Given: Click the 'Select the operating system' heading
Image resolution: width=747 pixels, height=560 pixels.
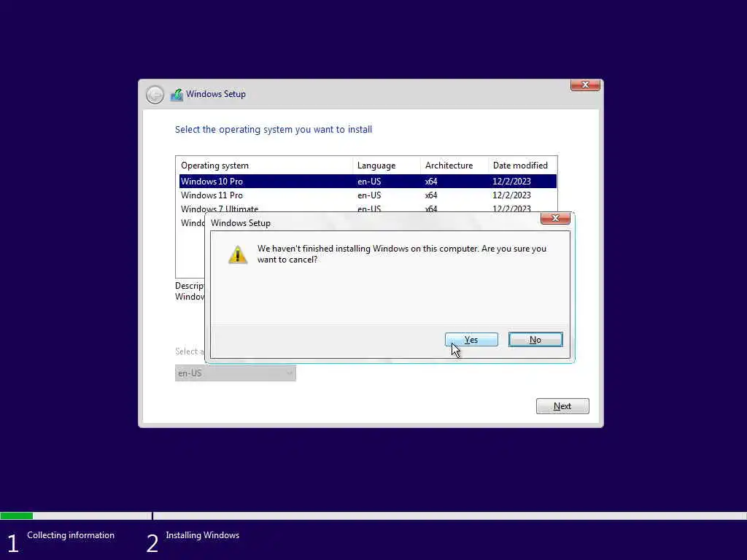Looking at the screenshot, I should pyautogui.click(x=274, y=130).
